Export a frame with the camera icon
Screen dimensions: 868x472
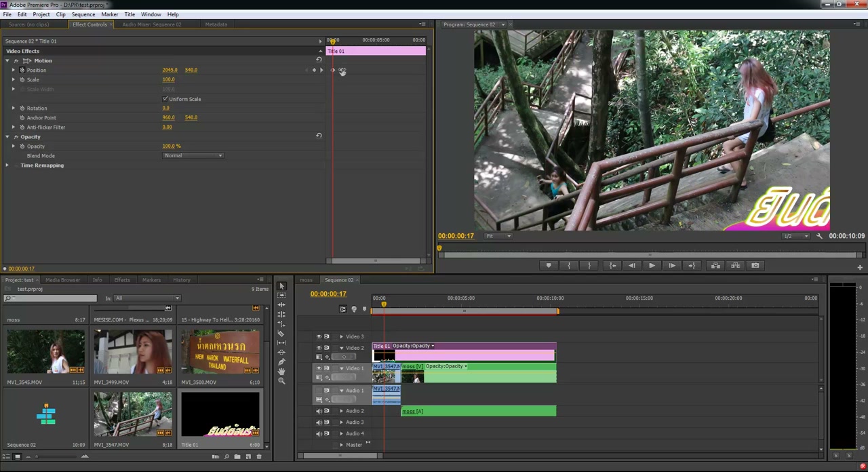click(755, 266)
